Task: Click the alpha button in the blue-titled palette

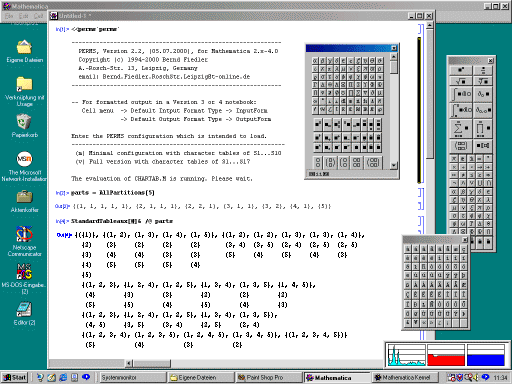Action: click(x=315, y=61)
